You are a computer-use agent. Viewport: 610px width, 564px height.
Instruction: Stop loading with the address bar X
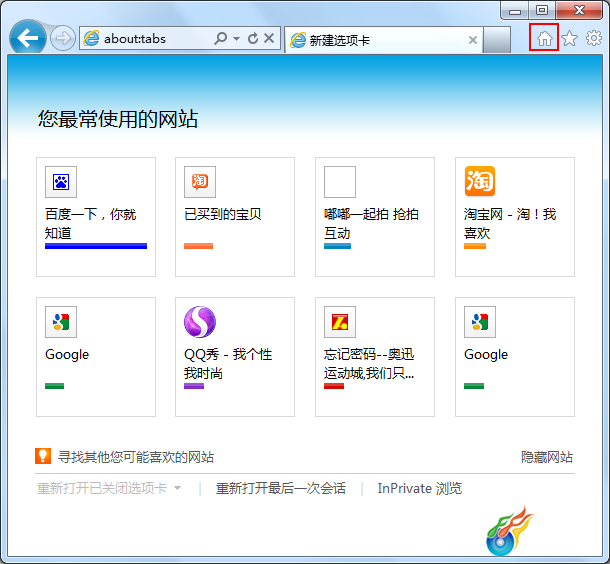click(269, 38)
